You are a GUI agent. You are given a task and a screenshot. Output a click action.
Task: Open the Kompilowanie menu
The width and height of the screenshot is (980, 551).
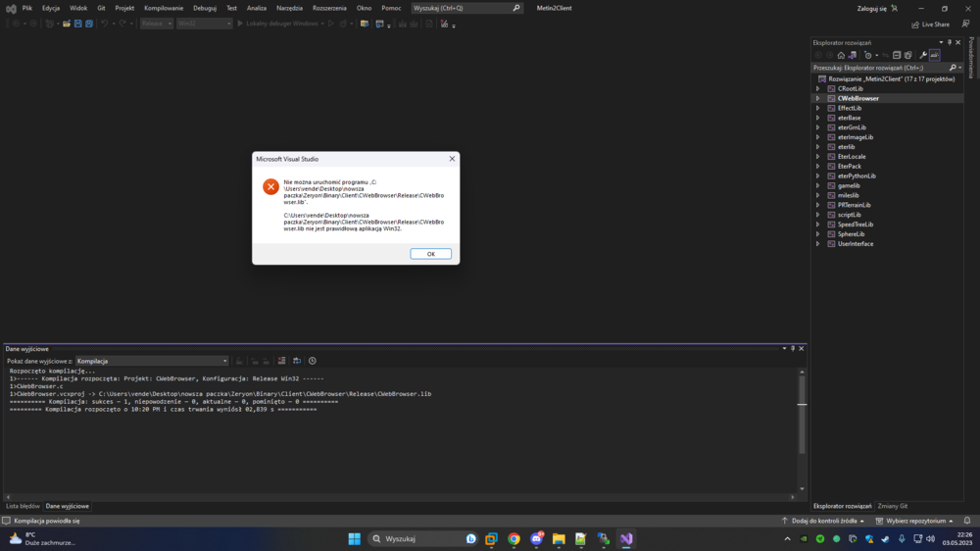click(x=164, y=8)
